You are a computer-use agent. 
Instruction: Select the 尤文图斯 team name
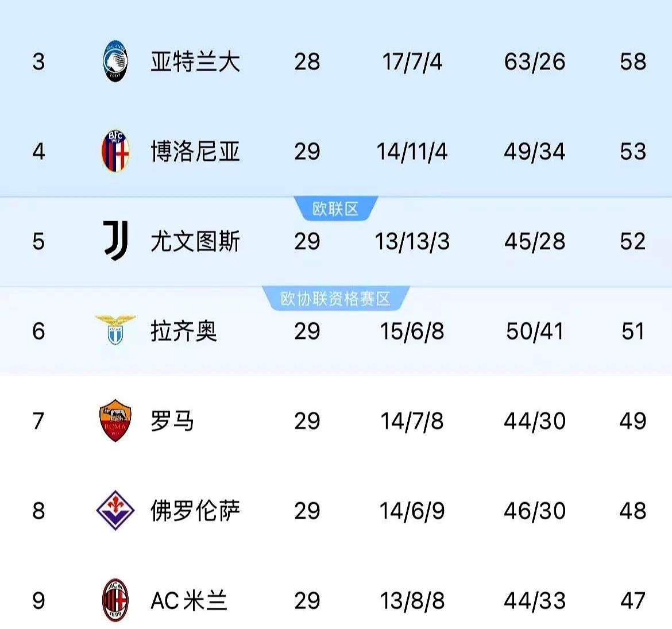tap(195, 241)
